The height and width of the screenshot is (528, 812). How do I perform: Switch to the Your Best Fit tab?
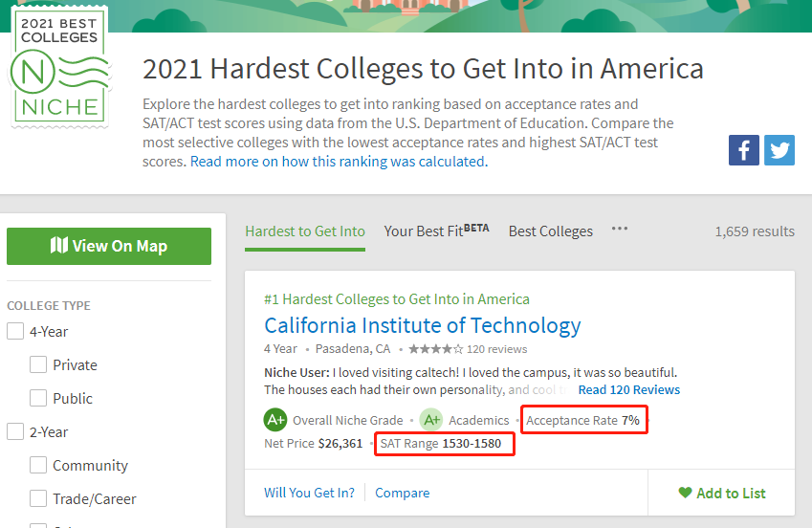coord(436,231)
